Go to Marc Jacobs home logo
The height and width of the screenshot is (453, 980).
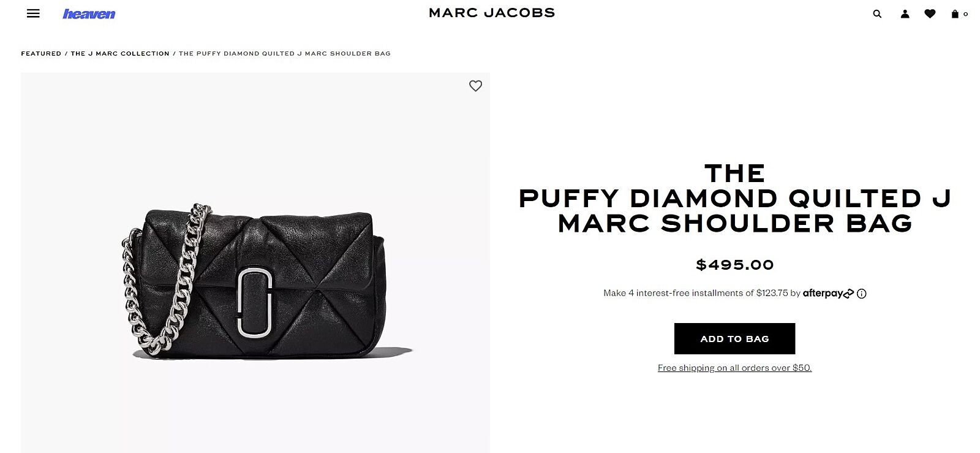492,13
